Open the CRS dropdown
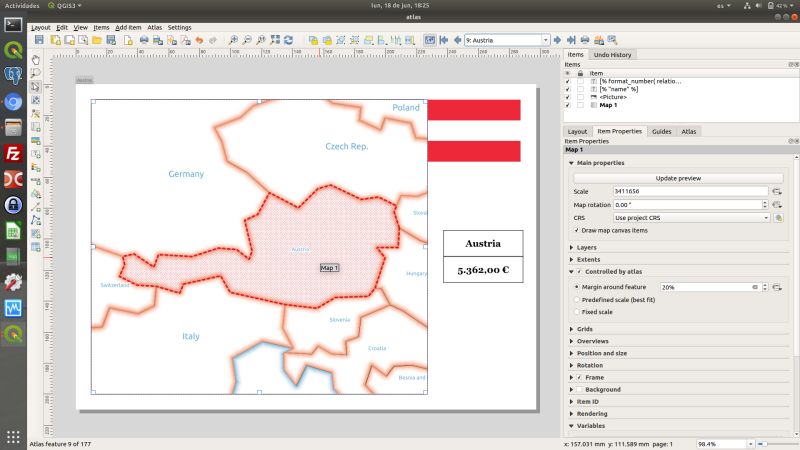800x450 pixels. pos(691,218)
